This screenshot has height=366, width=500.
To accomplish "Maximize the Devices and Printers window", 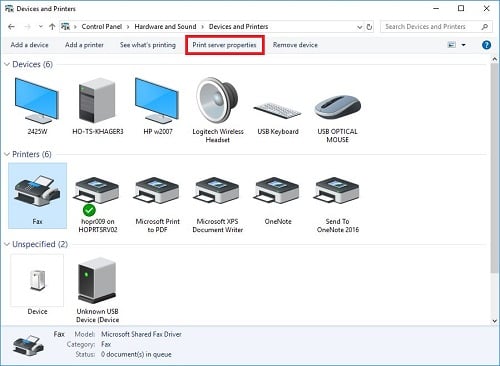I will 461,9.
